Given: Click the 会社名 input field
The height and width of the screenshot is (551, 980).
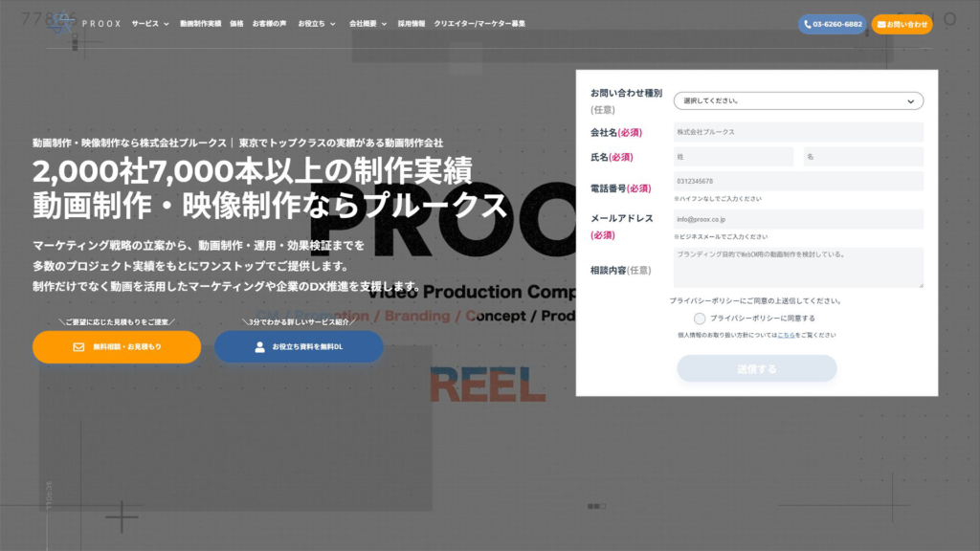Looking at the screenshot, I should pos(798,132).
